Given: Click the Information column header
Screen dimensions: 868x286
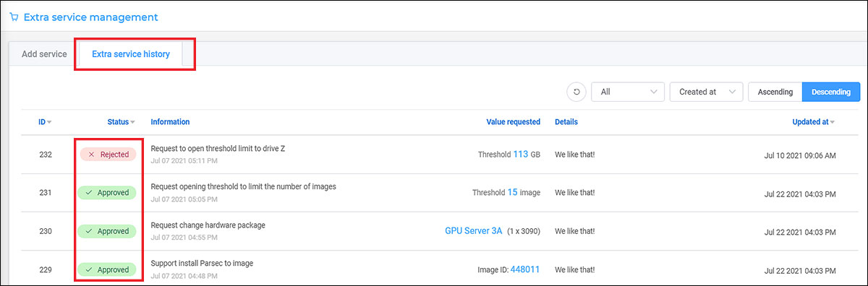Looking at the screenshot, I should point(170,122).
